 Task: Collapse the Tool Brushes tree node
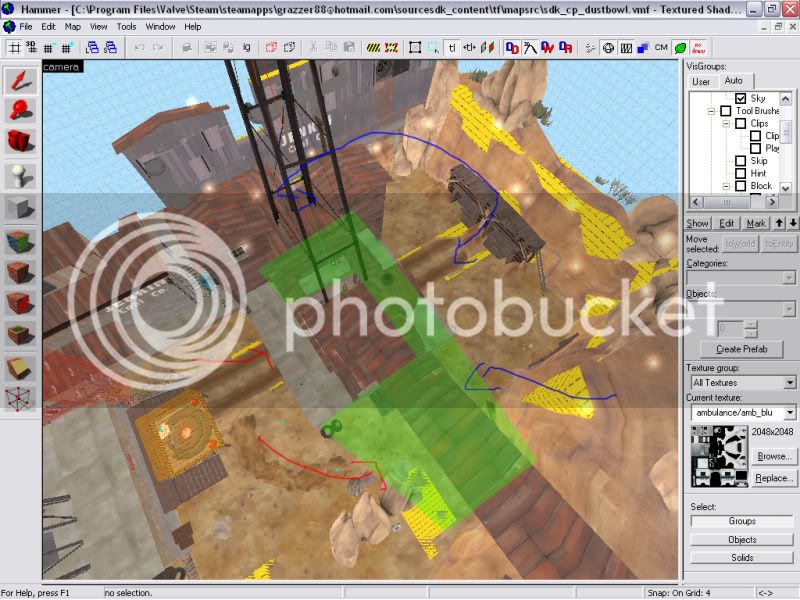711,111
